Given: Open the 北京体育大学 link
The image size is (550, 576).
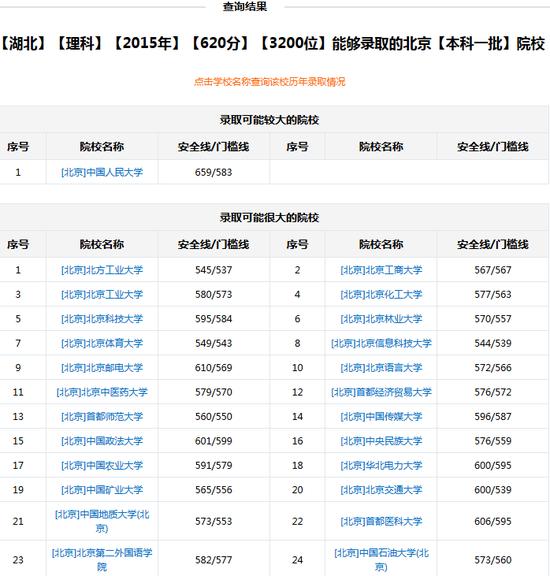Looking at the screenshot, I should [102, 343].
